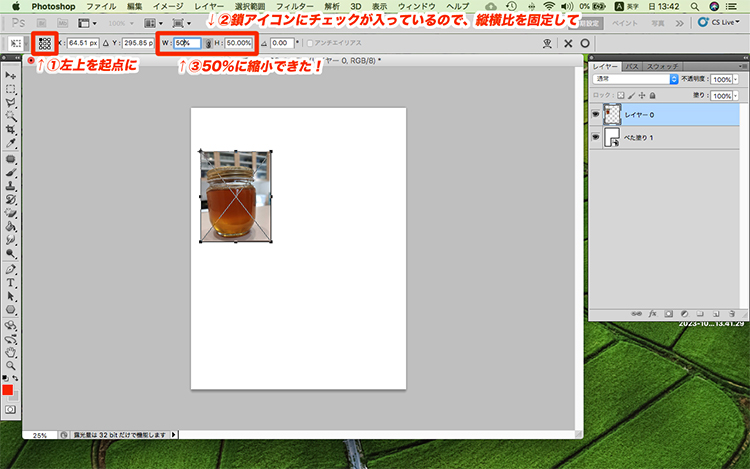Switch to the ペイント workspace

[x=624, y=23]
